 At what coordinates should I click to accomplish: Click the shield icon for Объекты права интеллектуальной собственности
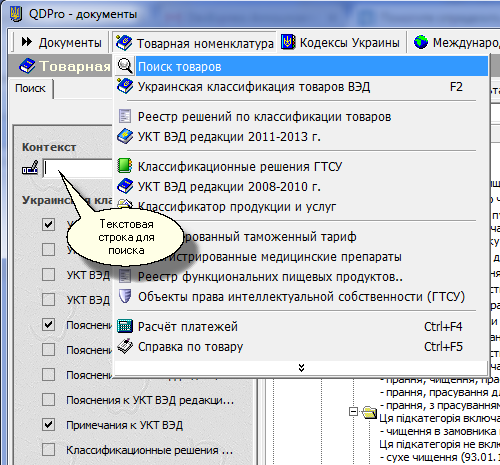tap(125, 296)
